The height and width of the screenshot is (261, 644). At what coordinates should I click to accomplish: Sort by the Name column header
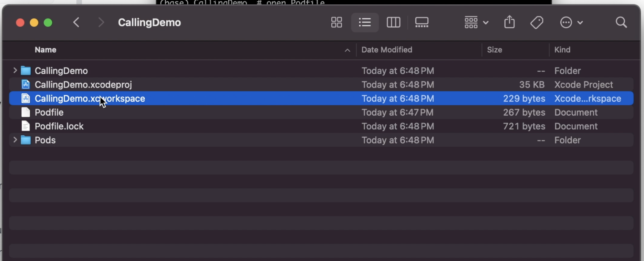click(x=45, y=50)
